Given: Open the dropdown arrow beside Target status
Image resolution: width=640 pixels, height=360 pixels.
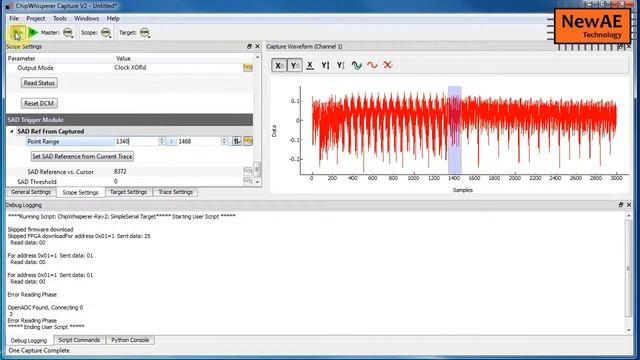Looking at the screenshot, I should (x=149, y=37).
